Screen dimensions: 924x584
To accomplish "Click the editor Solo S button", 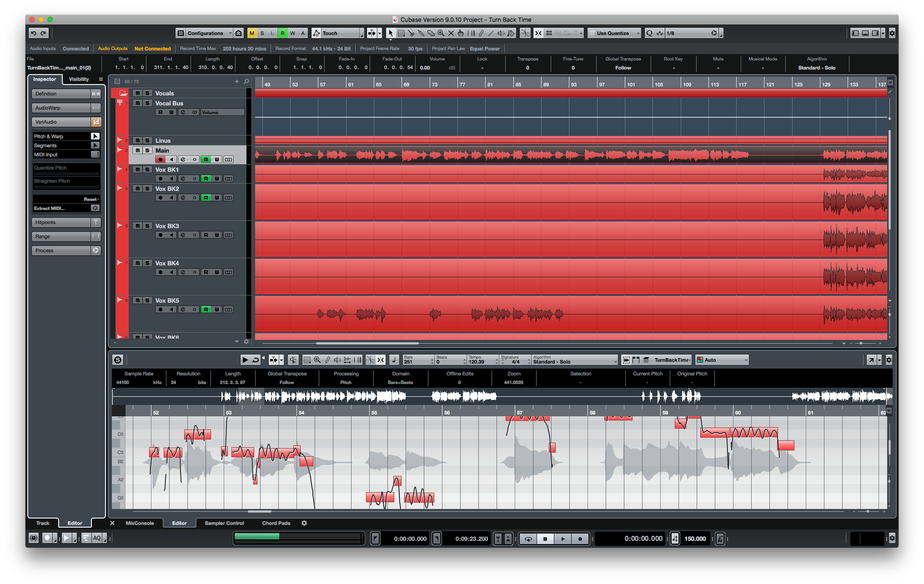I will pyautogui.click(x=118, y=360).
